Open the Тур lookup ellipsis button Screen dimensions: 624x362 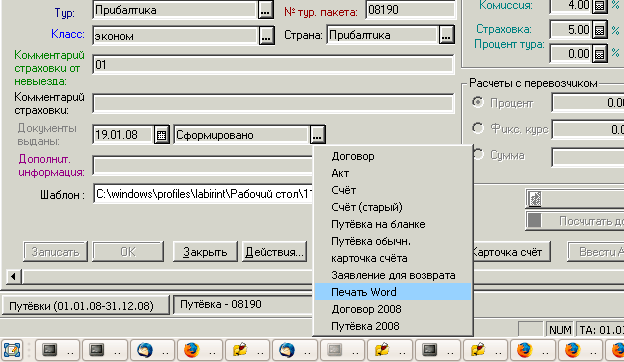click(x=265, y=10)
